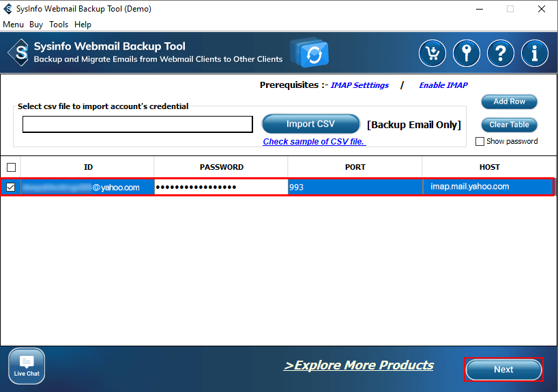Image resolution: width=558 pixels, height=392 pixels.
Task: Click the ID column header
Action: point(87,167)
